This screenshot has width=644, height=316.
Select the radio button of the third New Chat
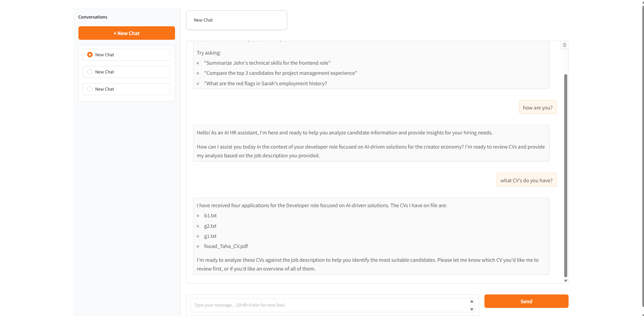(x=90, y=89)
